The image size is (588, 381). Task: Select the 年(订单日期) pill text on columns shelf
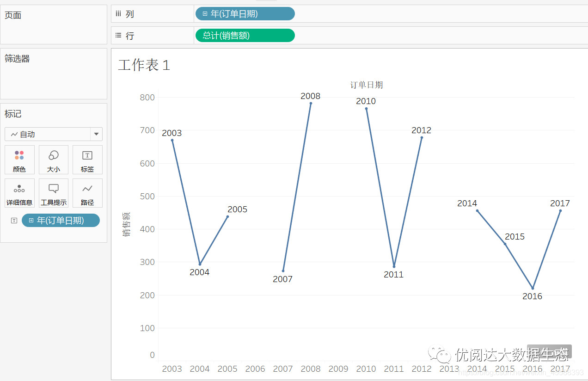pos(234,14)
